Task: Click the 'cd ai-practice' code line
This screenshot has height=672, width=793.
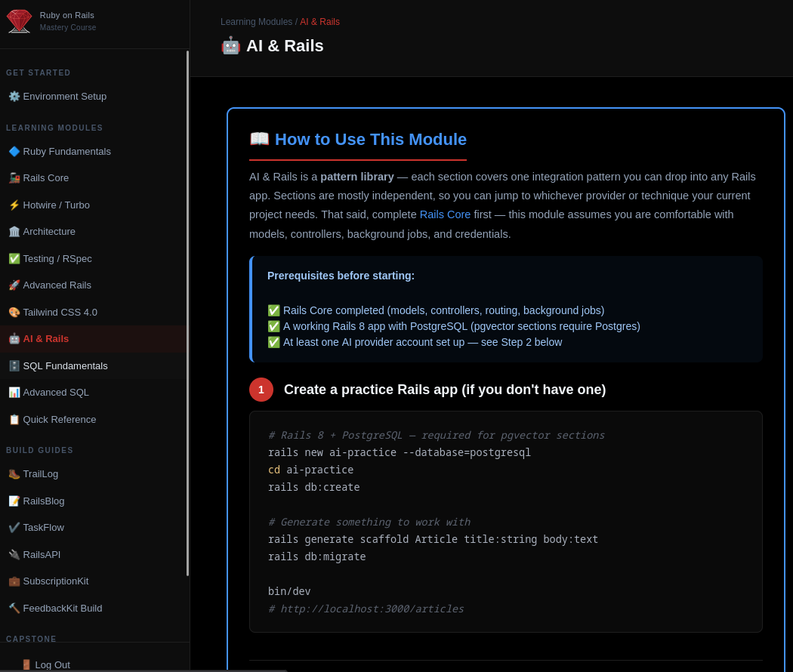Action: coord(310,470)
